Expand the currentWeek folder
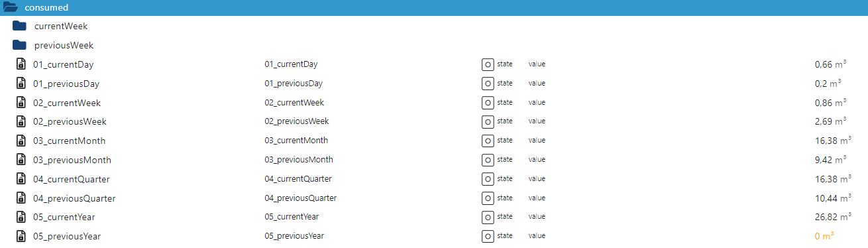This screenshot has height=248, width=868. (19, 26)
